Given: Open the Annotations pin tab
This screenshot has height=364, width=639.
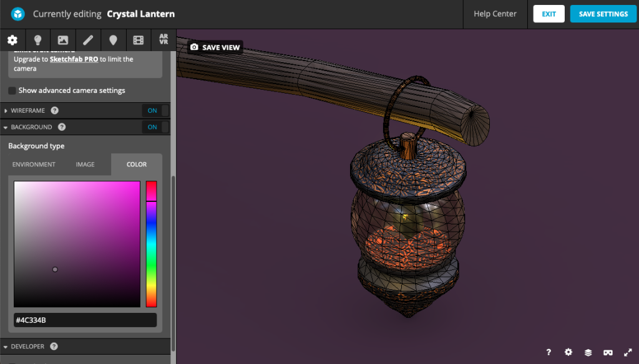Looking at the screenshot, I should coord(114,40).
